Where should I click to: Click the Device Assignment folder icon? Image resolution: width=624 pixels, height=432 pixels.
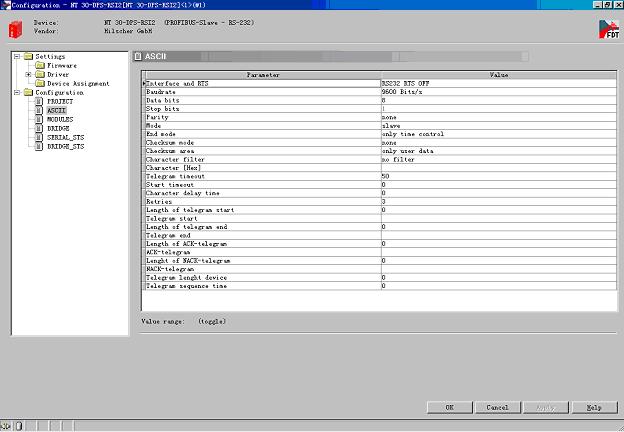tap(41, 84)
